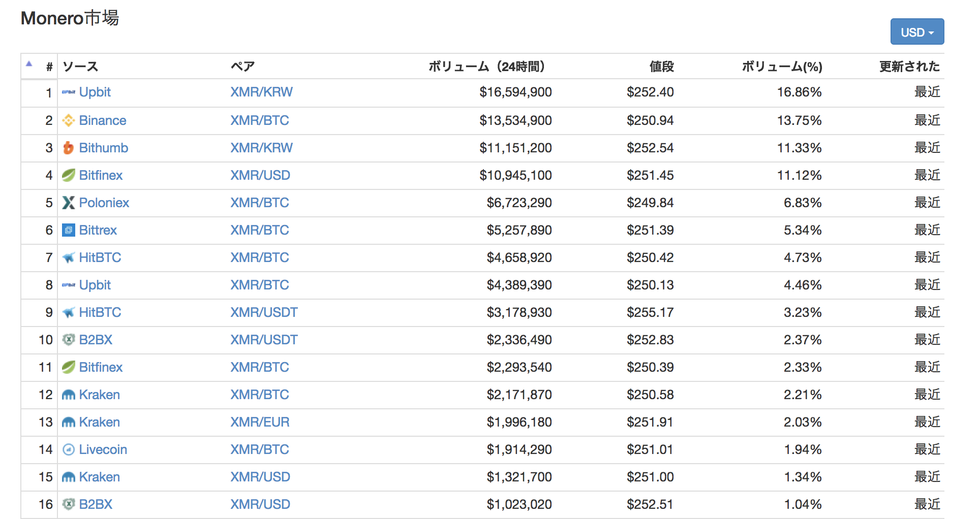Click the Bithumb logo icon in row 3
Viewport: 980px width, 519px height.
pos(69,148)
